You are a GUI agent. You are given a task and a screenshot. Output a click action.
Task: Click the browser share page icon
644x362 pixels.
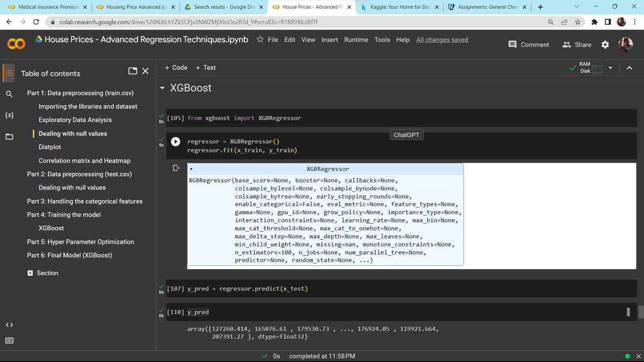(x=565, y=22)
